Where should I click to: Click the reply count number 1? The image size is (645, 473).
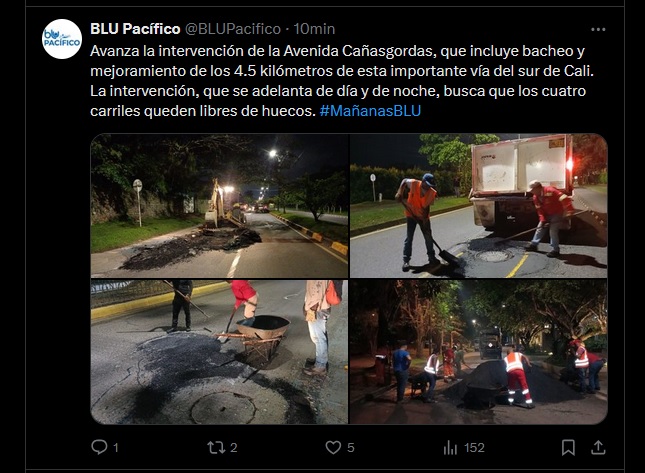pos(116,447)
